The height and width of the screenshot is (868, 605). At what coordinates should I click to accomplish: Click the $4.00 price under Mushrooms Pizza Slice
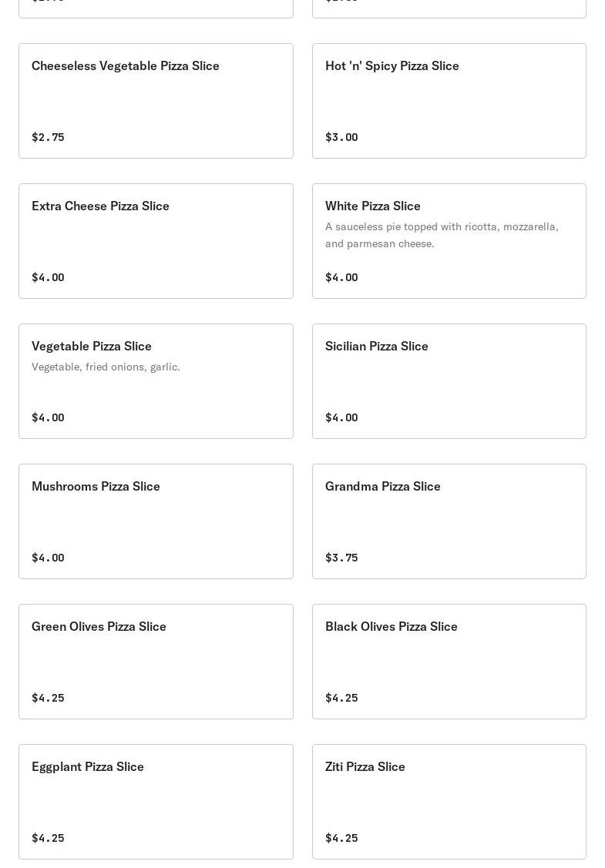coord(48,558)
